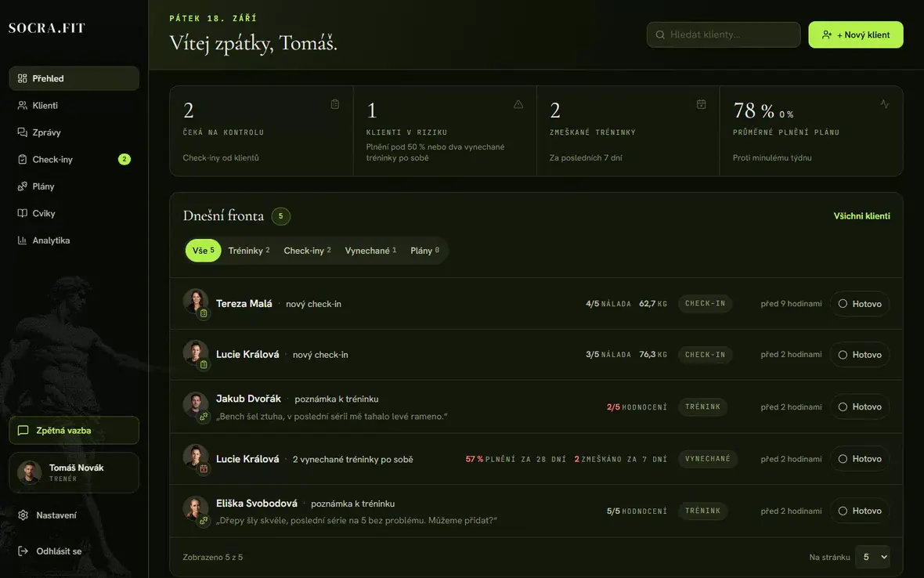Open Nastavení gear icon

pyautogui.click(x=23, y=515)
